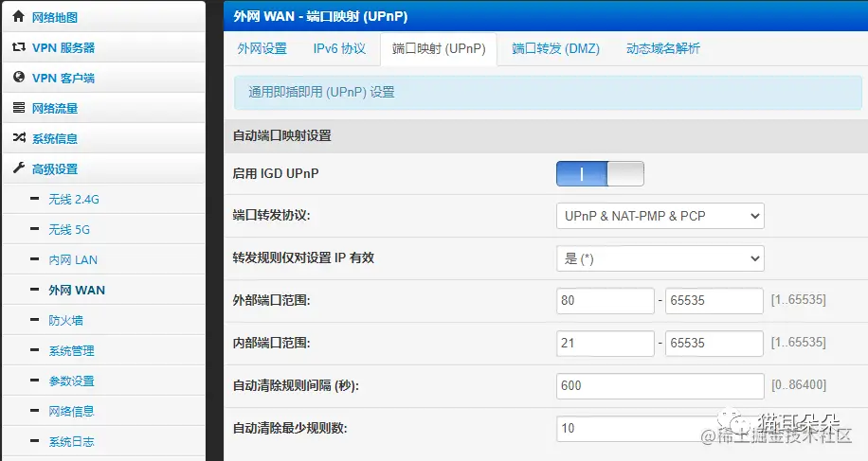The height and width of the screenshot is (461, 868).
Task: Click the 外部端口范围 end field 65535
Action: pyautogui.click(x=714, y=301)
